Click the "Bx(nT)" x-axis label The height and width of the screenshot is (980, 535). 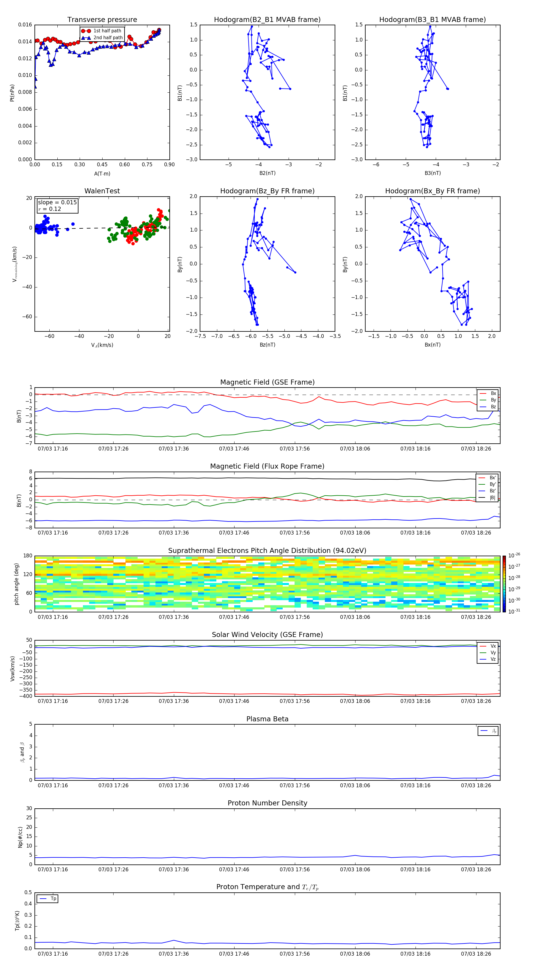(432, 345)
